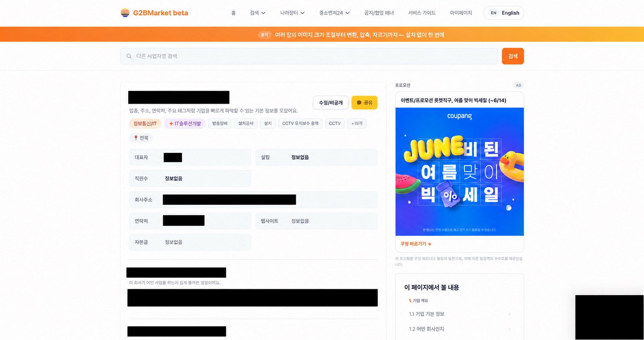Select the CCTV tag
Screen dimensions: 644x340
(x=335, y=124)
